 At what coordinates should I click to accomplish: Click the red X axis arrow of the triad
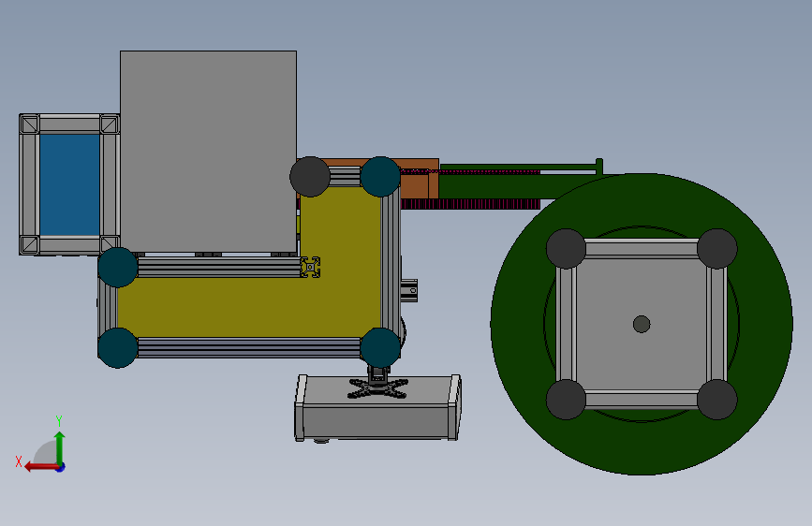(x=39, y=467)
